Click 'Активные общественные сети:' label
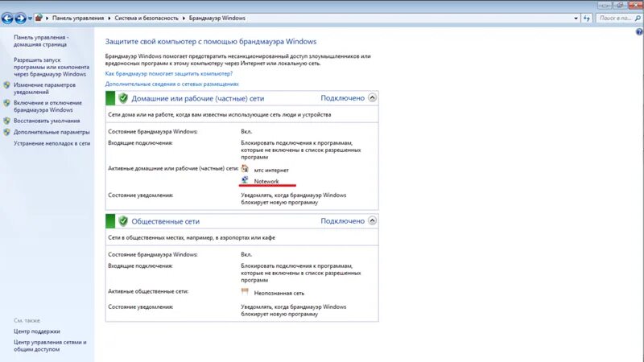Viewport: 644px width, 362px height. click(148, 291)
